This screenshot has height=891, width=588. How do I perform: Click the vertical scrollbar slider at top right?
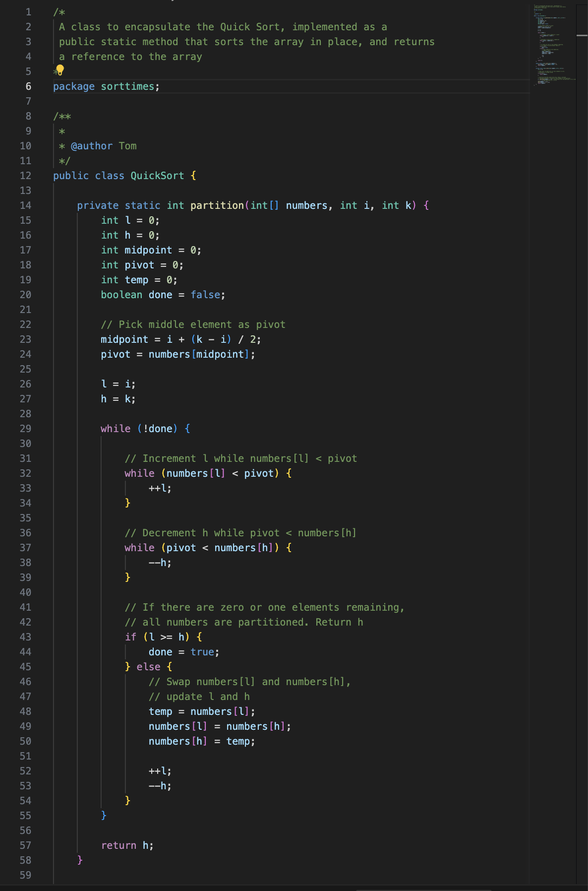coord(582,35)
